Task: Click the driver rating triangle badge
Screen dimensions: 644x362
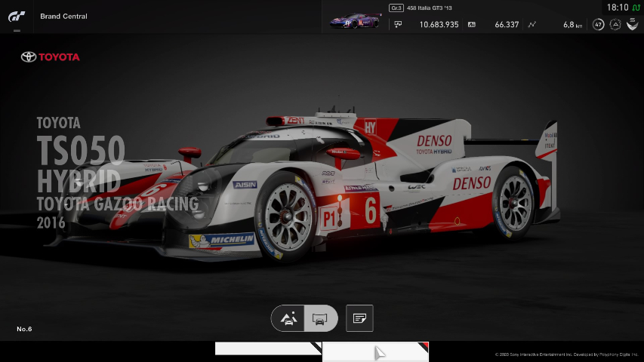Action: click(615, 24)
